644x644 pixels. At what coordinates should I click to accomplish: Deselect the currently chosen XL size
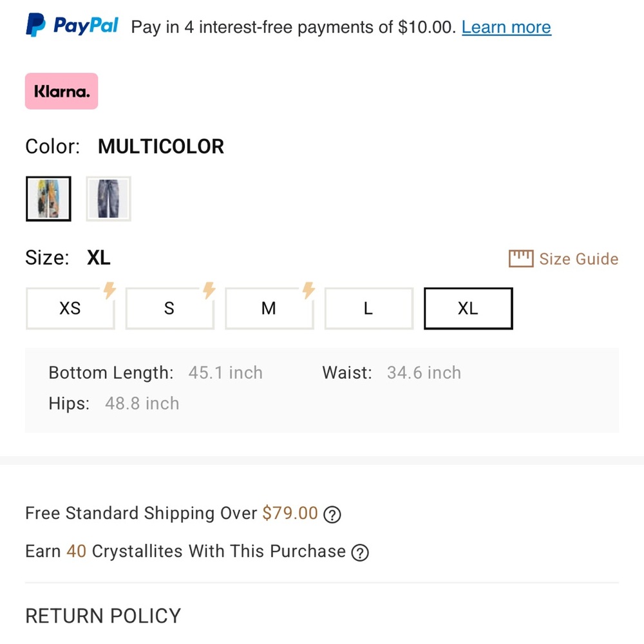[x=468, y=308]
